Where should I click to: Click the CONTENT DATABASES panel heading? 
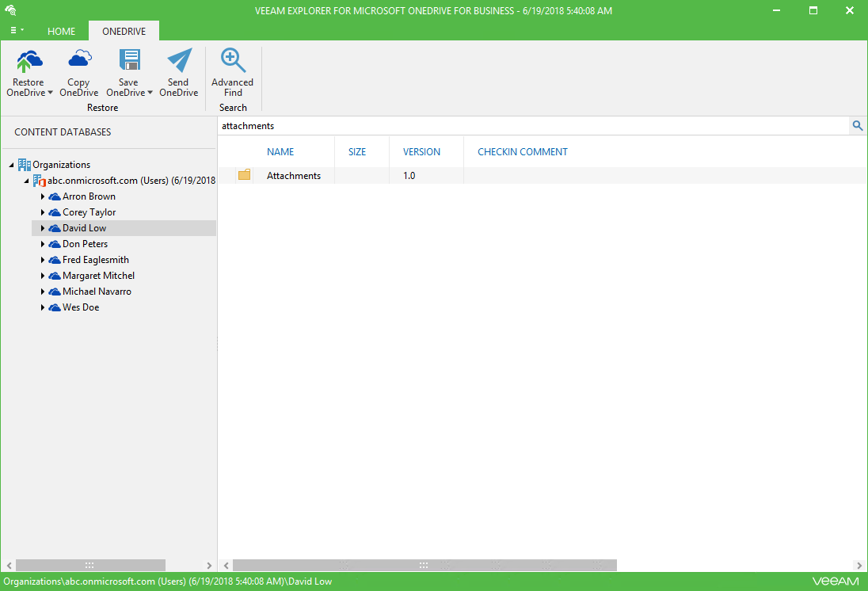click(x=63, y=132)
